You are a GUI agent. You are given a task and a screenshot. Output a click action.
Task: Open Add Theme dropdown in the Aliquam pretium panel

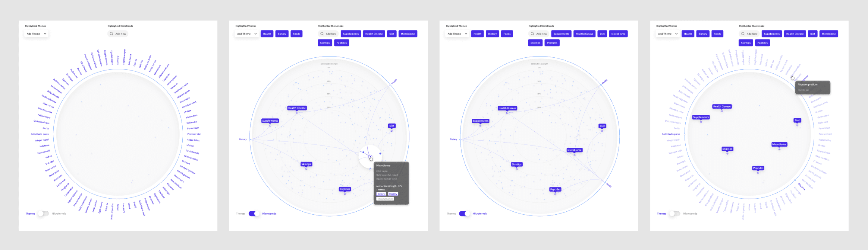pyautogui.click(x=668, y=34)
